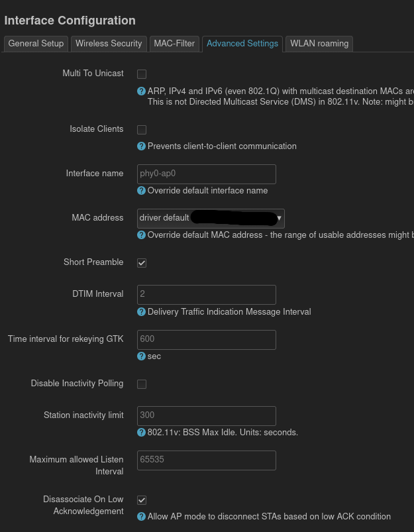Viewport: 414px width, 532px height.
Task: Click help icon for low ACK condition hint
Action: tap(141, 516)
